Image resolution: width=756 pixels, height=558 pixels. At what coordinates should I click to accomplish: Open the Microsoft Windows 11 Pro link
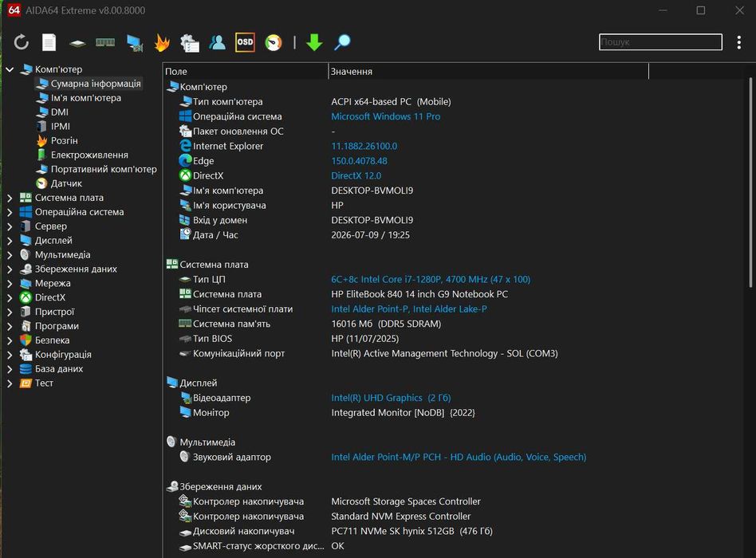(385, 116)
